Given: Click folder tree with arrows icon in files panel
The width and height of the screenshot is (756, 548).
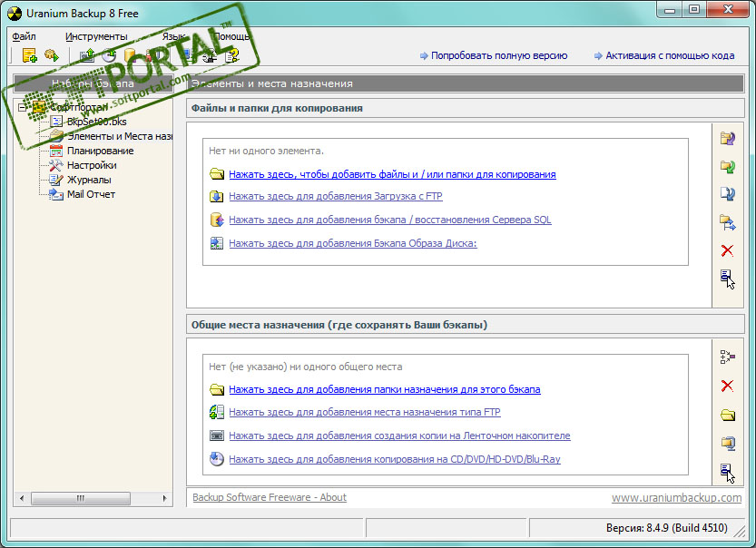Looking at the screenshot, I should (x=728, y=222).
